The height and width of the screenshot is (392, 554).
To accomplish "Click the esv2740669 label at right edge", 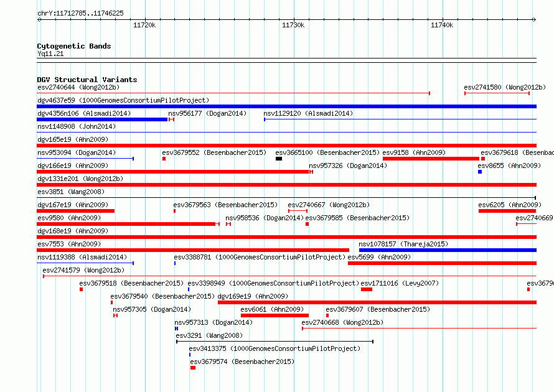I will pyautogui.click(x=535, y=218).
